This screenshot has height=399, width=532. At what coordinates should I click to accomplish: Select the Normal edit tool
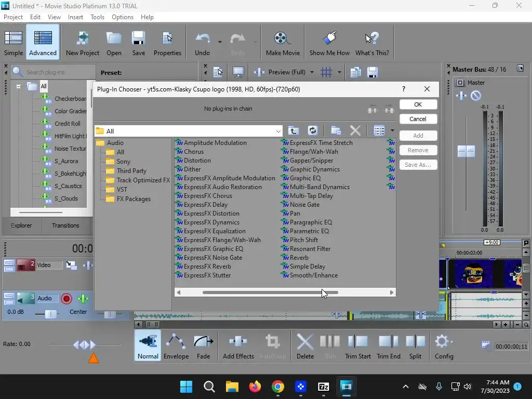[148, 346]
